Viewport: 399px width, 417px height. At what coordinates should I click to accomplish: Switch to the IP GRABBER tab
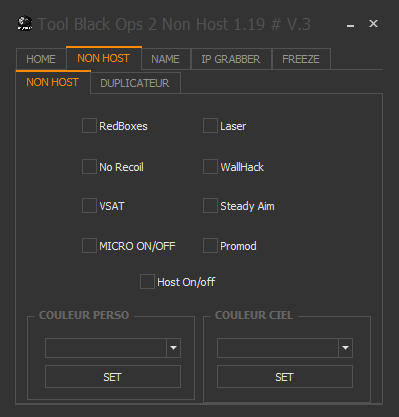click(231, 59)
